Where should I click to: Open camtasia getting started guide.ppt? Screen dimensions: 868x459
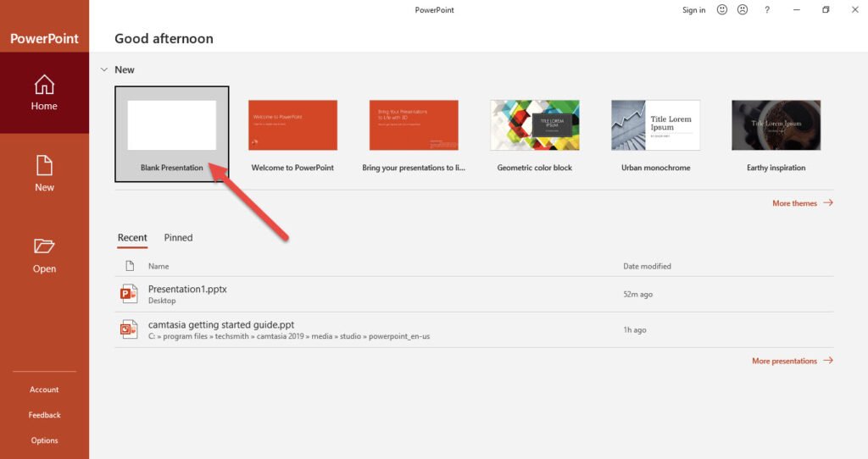click(474, 329)
